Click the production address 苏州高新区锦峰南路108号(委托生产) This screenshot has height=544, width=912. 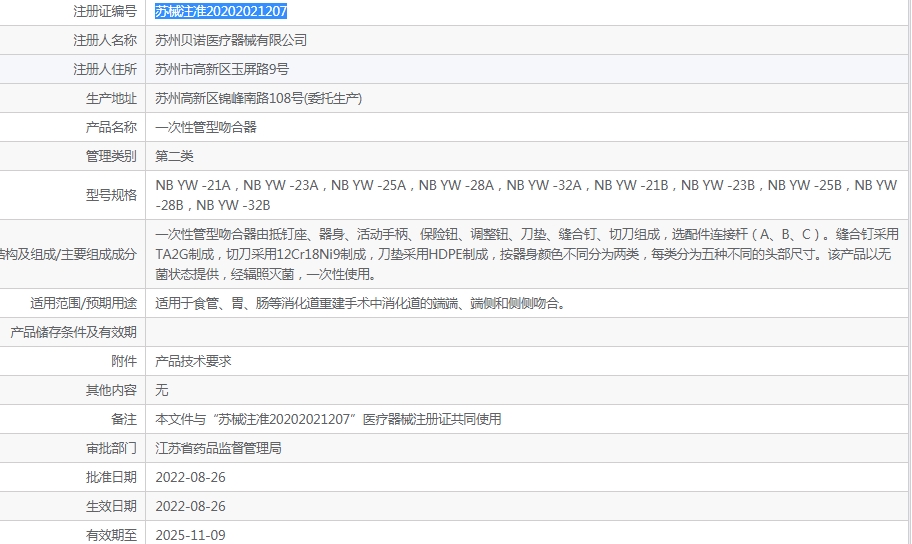(x=258, y=98)
